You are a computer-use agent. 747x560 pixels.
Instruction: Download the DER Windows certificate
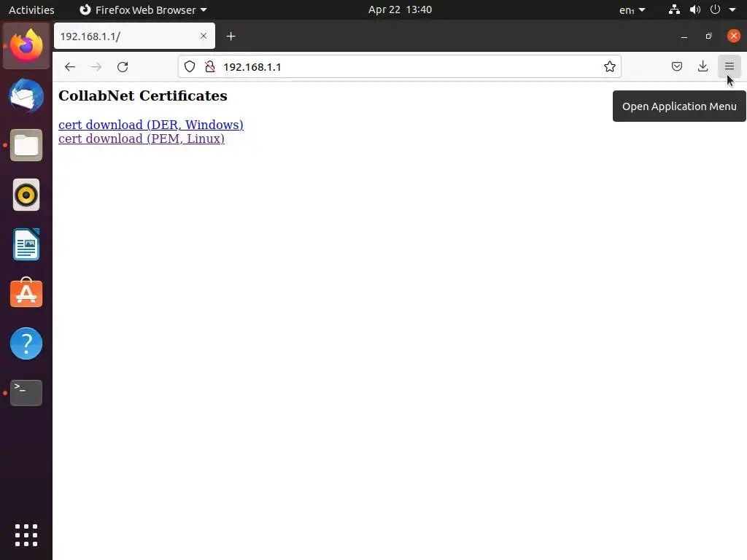tap(150, 125)
